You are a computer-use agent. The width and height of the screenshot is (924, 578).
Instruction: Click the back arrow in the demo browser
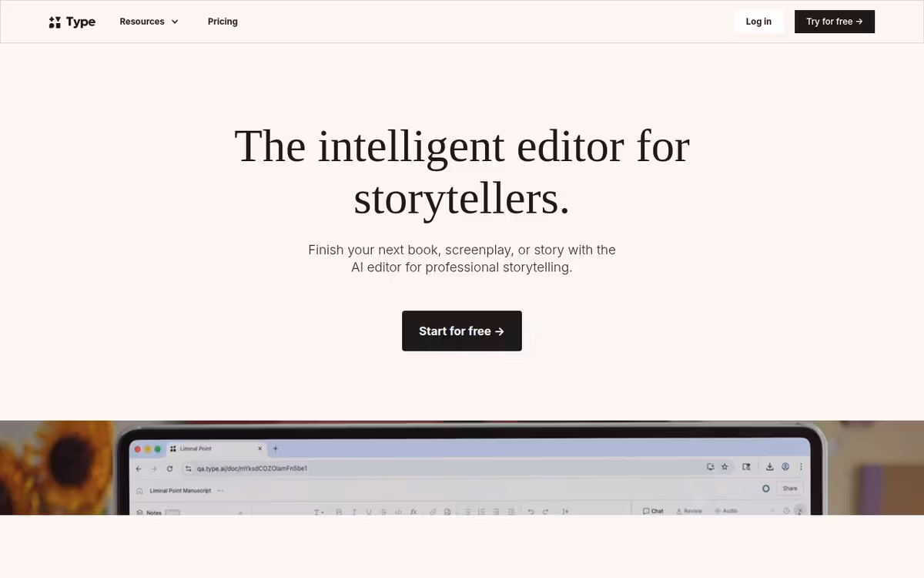(x=139, y=468)
